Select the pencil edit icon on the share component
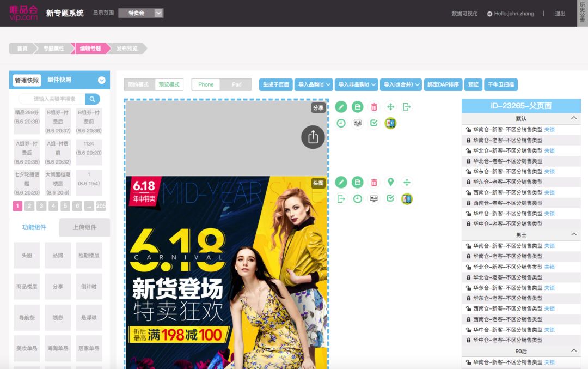Viewport: 588px width, 369px height. [x=341, y=107]
